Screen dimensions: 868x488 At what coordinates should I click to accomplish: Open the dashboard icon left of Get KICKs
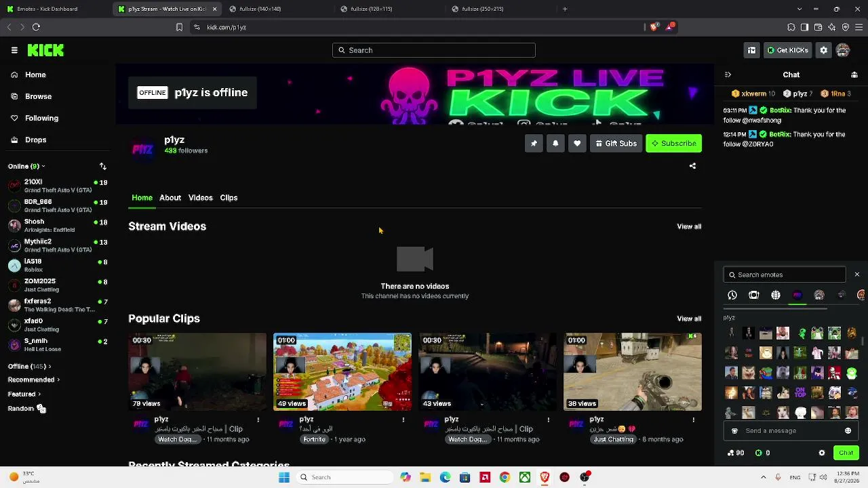(x=751, y=50)
